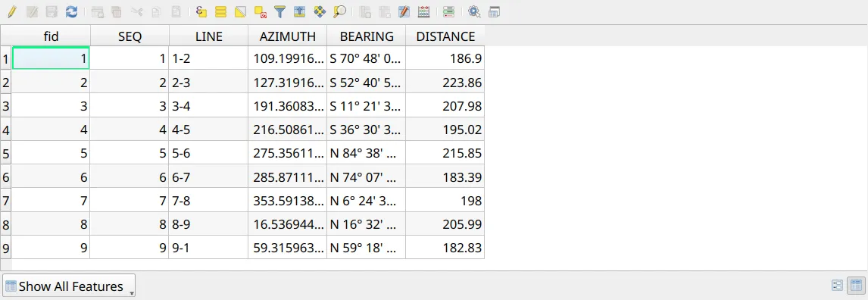Open the actions gear icon

click(474, 11)
